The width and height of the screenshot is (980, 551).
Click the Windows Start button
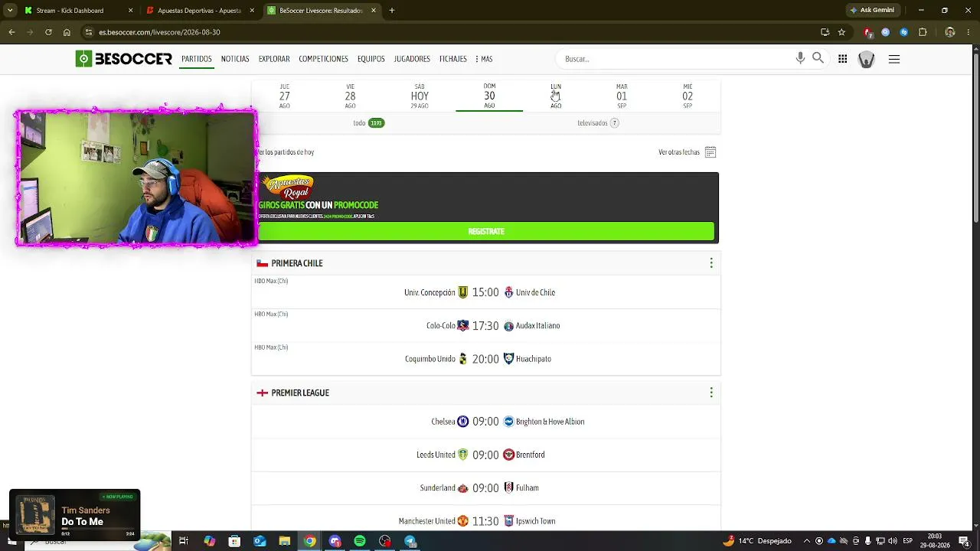12,541
